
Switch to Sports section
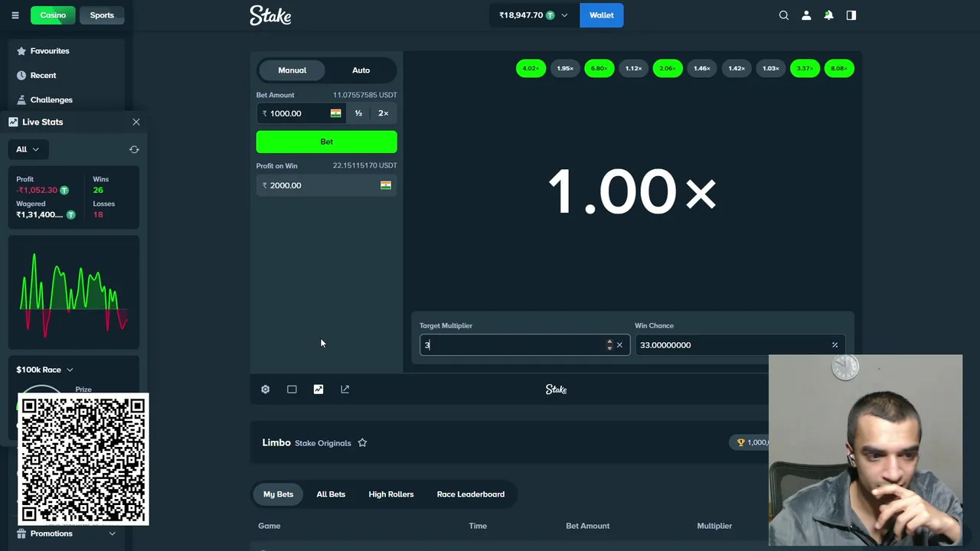tap(102, 15)
